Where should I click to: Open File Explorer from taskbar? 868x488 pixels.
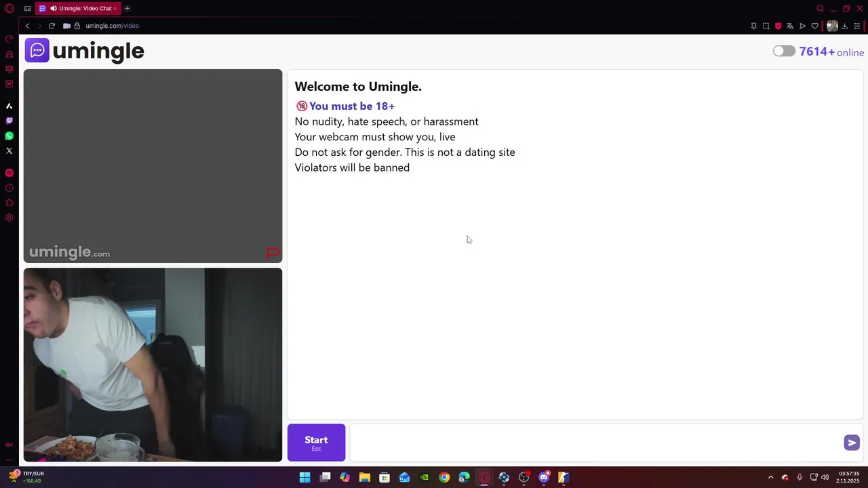tap(365, 477)
